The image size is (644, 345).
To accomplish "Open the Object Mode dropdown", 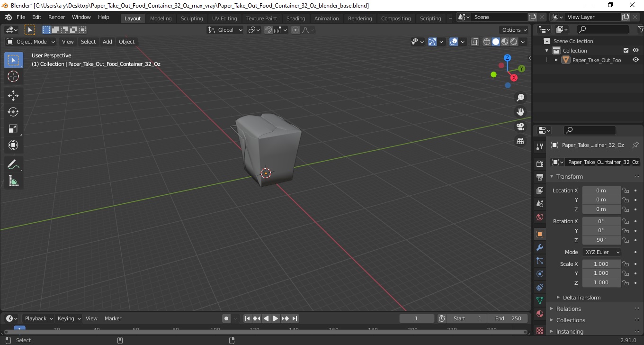I will pyautogui.click(x=30, y=42).
